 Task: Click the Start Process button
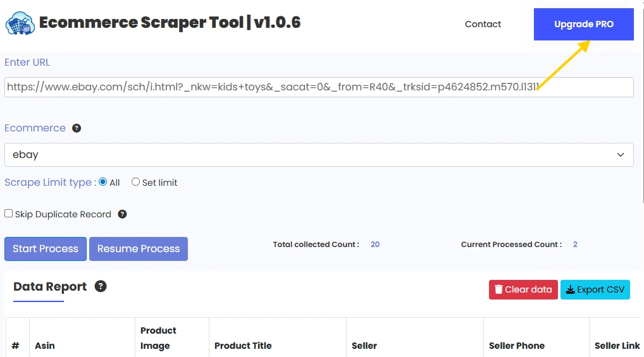pyautogui.click(x=46, y=249)
